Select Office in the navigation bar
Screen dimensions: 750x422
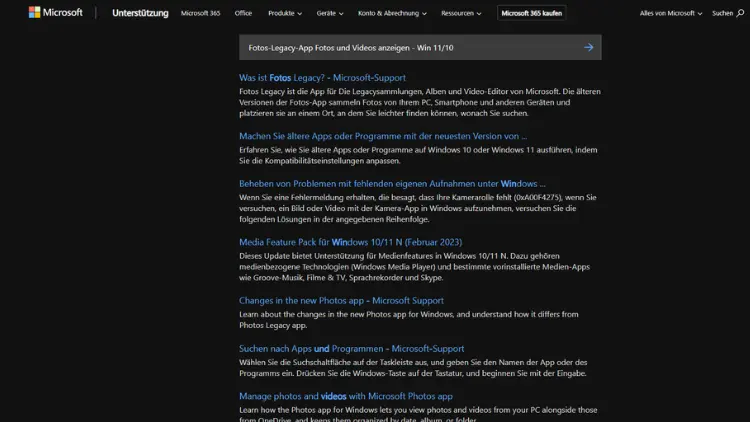243,14
